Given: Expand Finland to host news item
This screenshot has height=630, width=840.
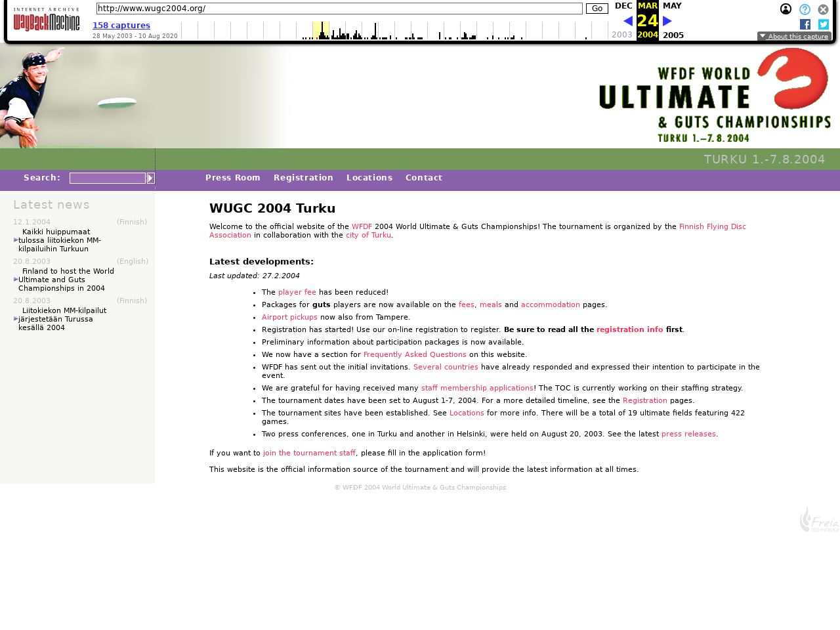Looking at the screenshot, I should (x=66, y=280).
